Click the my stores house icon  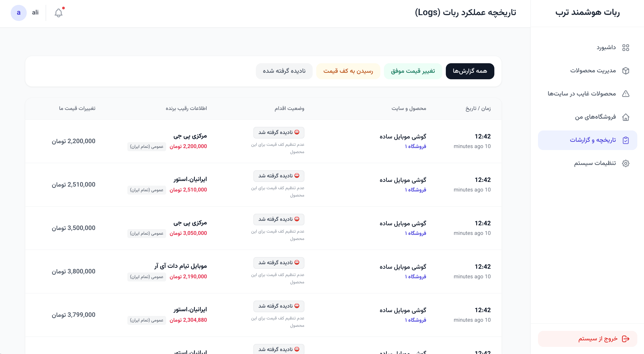tap(626, 117)
